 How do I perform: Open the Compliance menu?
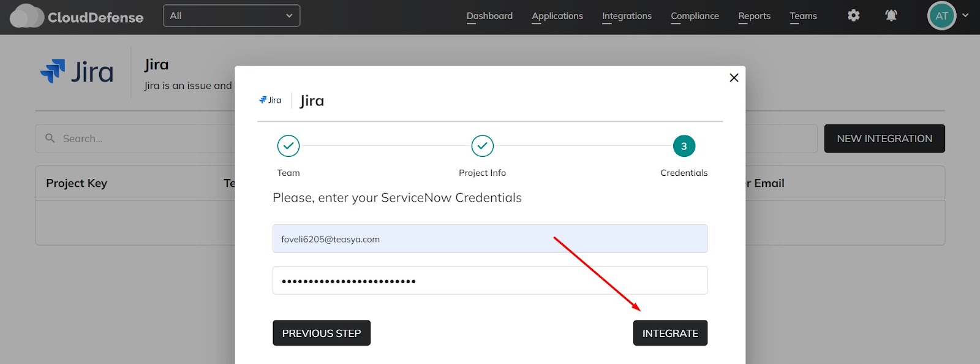(695, 16)
